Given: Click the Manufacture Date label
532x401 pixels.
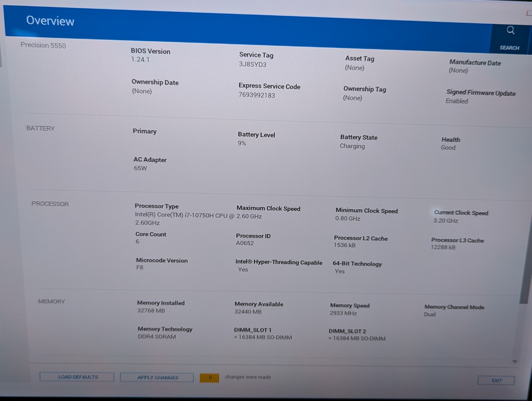Looking at the screenshot, I should coord(475,63).
